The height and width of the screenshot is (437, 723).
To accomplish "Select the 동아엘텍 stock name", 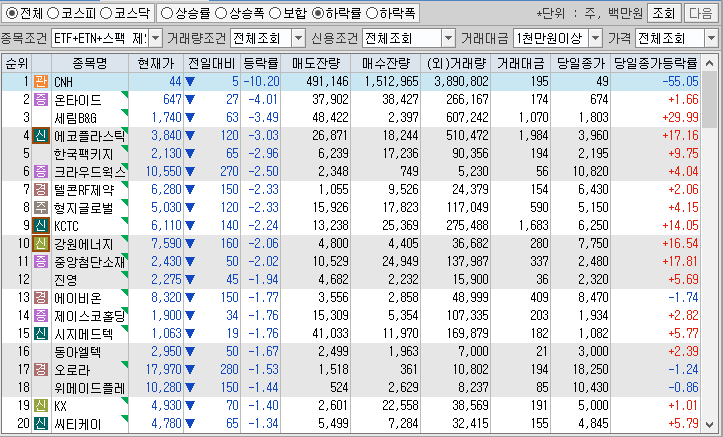I will (x=77, y=352).
